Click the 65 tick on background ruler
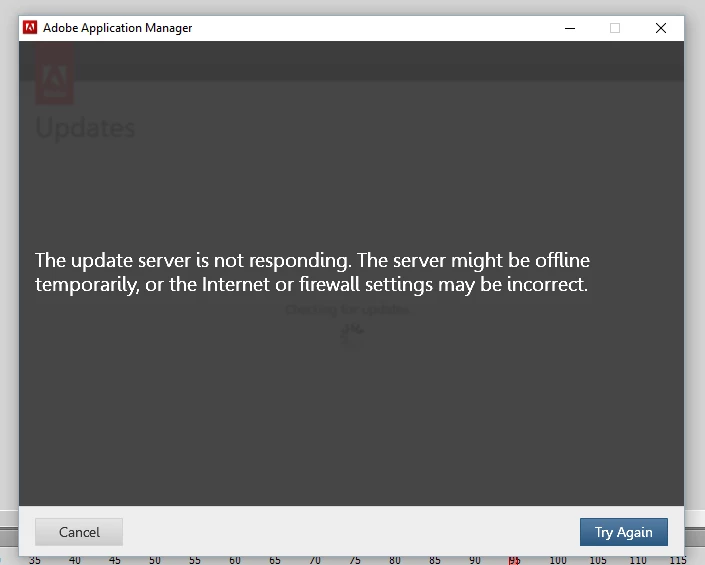The width and height of the screenshot is (705, 565). [x=275, y=560]
